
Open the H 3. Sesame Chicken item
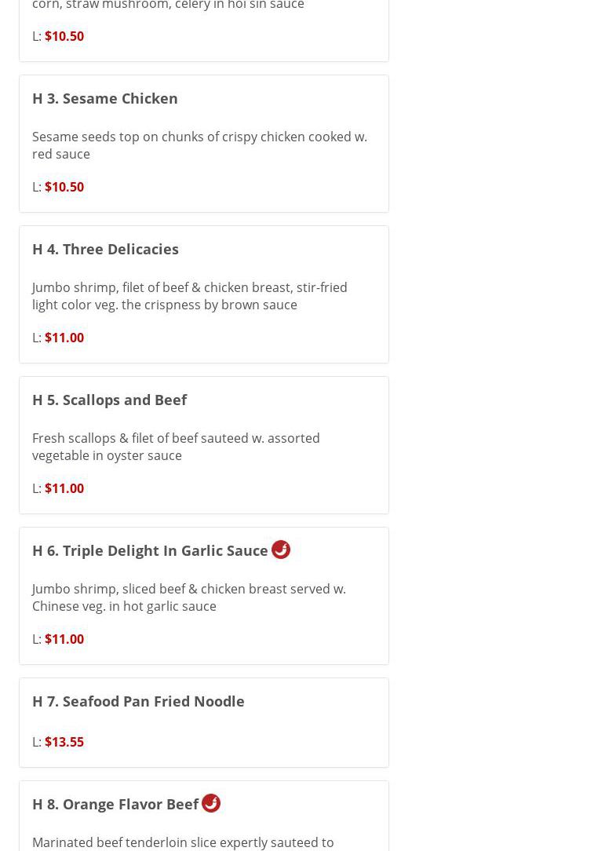[x=105, y=98]
